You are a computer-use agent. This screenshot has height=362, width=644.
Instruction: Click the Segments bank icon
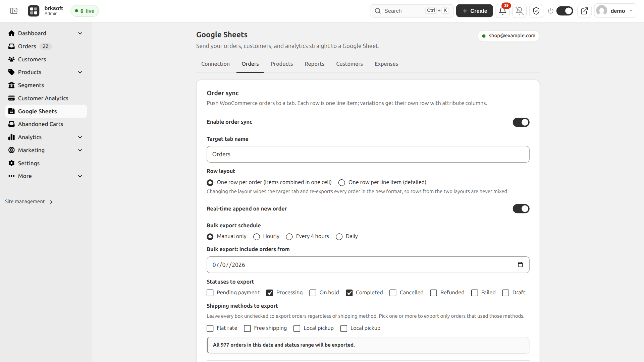click(11, 85)
